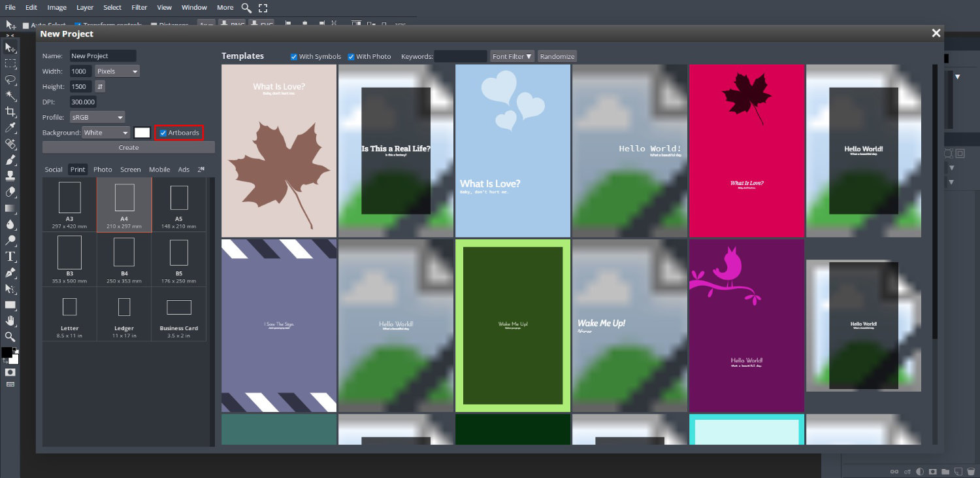Open the Pixels unit dropdown
Screen dimensions: 980x478
point(118,71)
